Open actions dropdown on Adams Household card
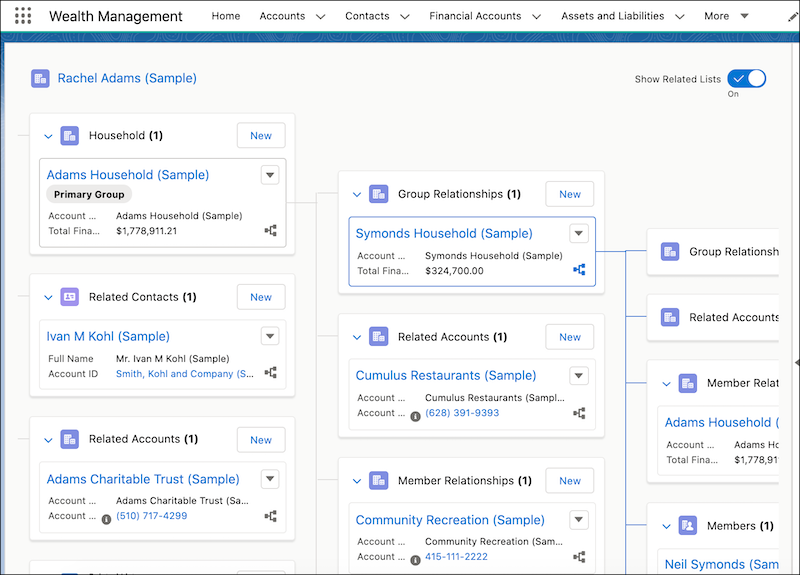The image size is (800, 575). 270,175
